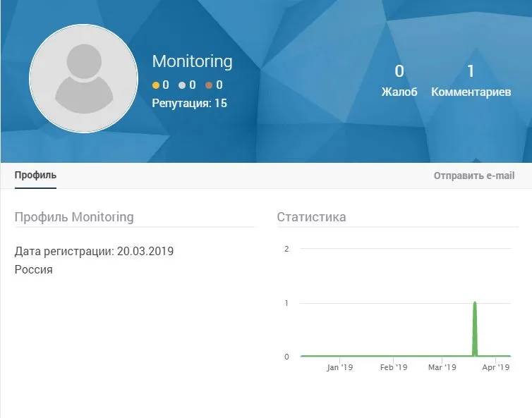Click the Отправить e-mail link
Viewport: 532px width, 418px height.
(x=474, y=176)
